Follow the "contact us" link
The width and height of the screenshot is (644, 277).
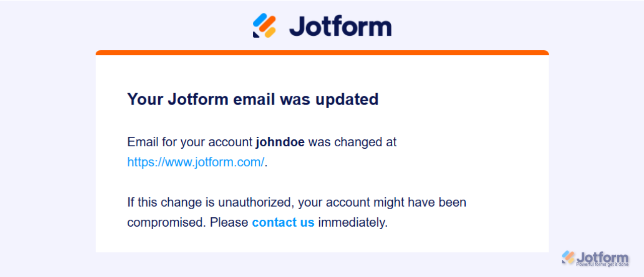[x=283, y=222]
